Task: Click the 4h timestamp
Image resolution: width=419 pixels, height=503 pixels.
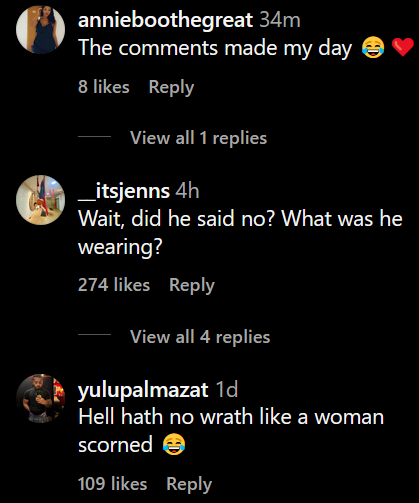Action: coord(187,191)
